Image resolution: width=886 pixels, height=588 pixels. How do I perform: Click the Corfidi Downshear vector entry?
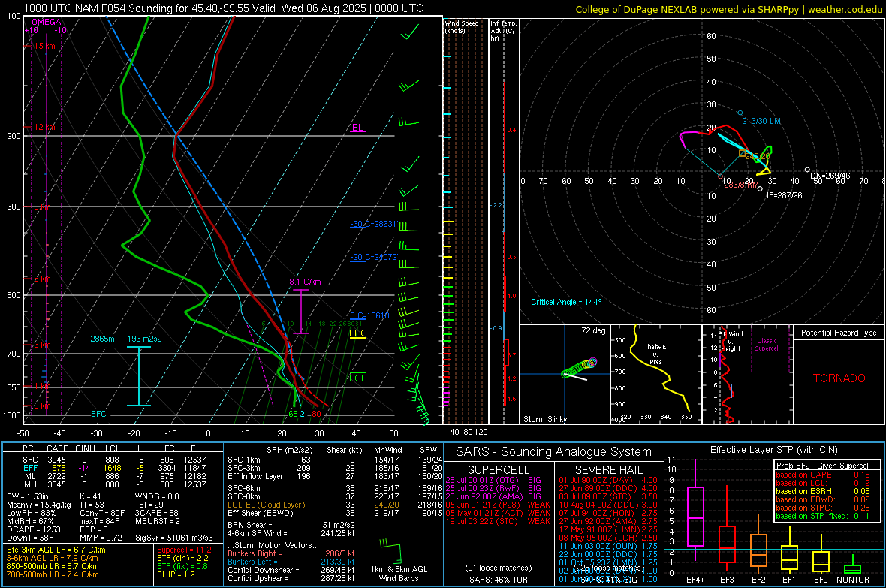pos(291,570)
